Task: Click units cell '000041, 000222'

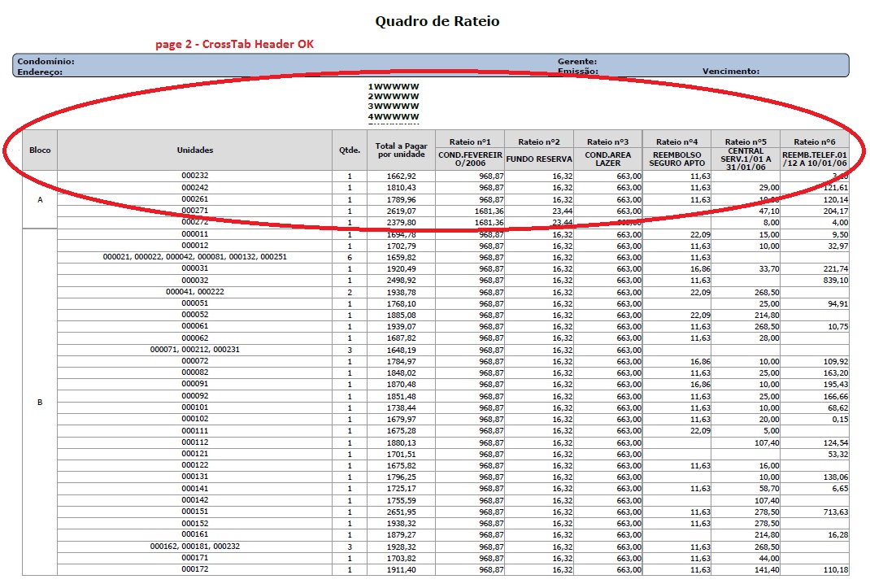Action: click(195, 291)
